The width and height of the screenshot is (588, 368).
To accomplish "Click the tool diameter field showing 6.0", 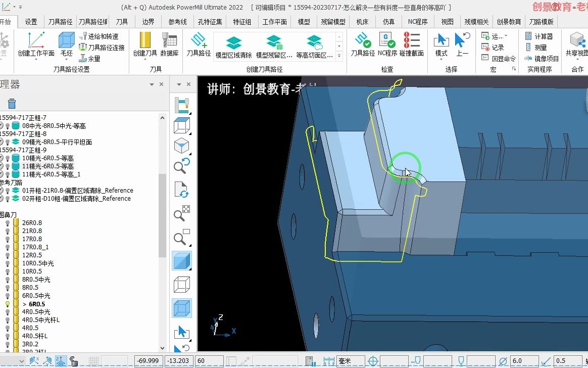I will click(525, 361).
